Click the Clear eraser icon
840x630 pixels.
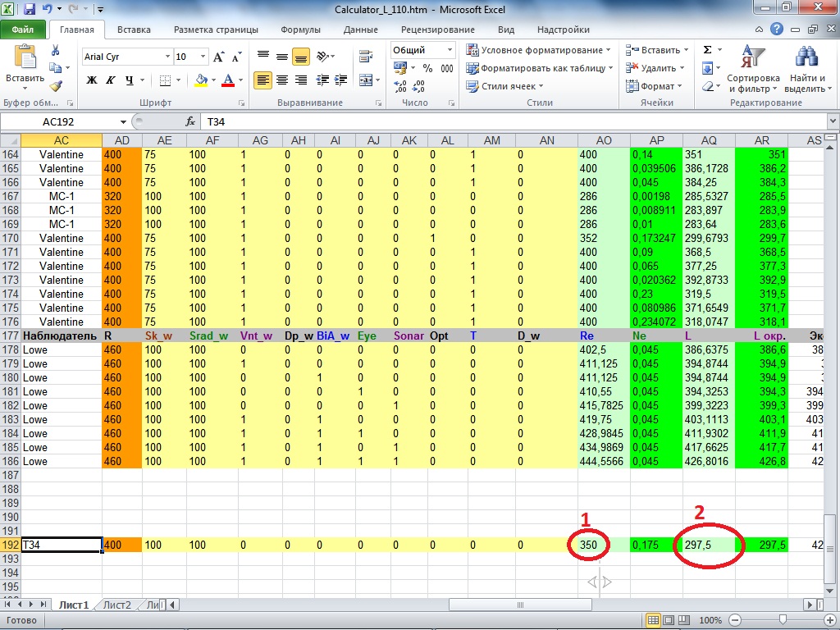coord(707,85)
